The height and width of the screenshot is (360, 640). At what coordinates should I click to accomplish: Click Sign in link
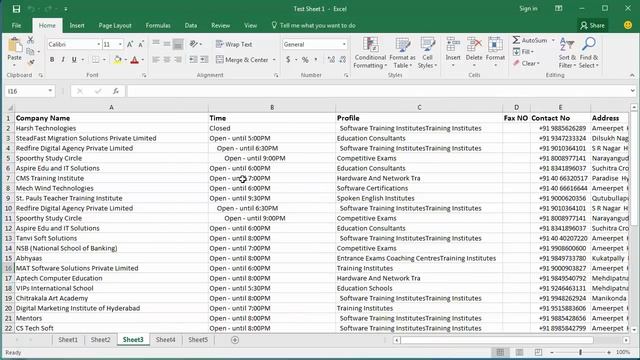coord(528,9)
